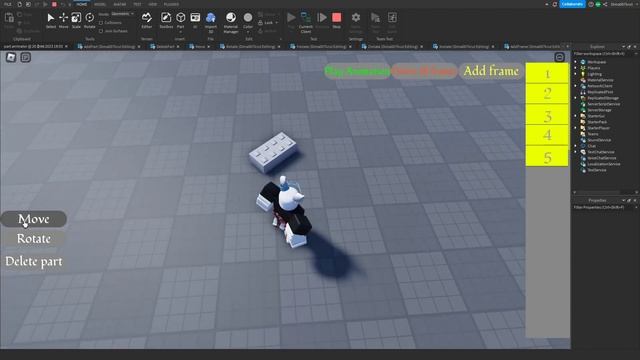Select yellow frame 3

click(547, 115)
